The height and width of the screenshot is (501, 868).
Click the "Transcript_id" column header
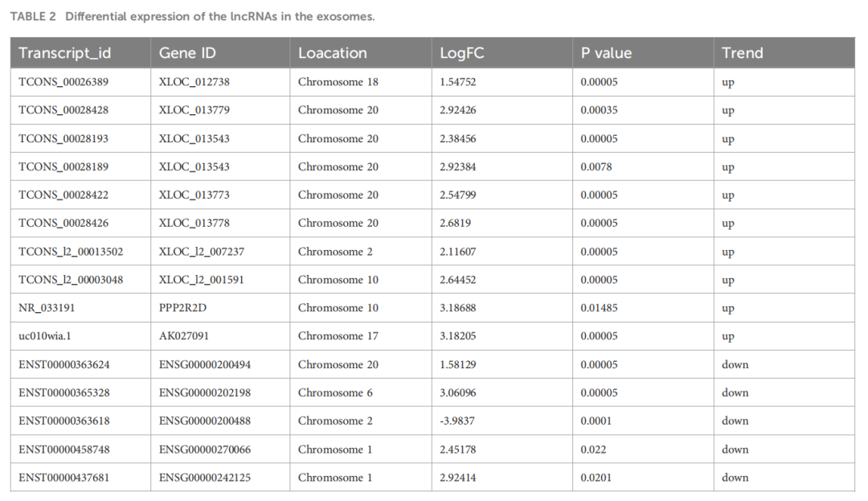tap(65, 53)
